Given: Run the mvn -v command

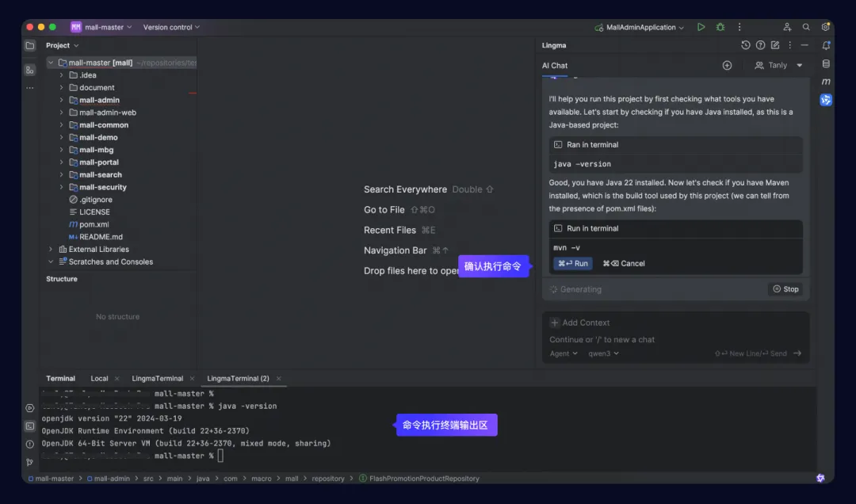Looking at the screenshot, I should coord(573,263).
